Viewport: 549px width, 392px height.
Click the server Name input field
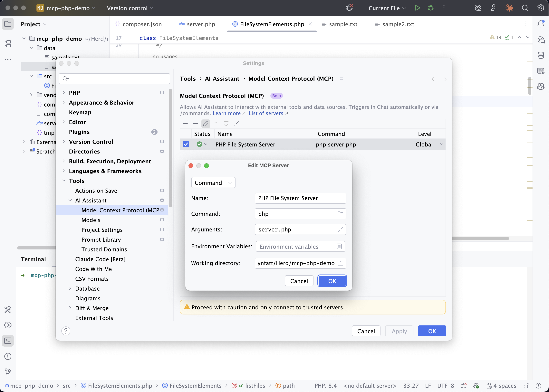coord(300,198)
